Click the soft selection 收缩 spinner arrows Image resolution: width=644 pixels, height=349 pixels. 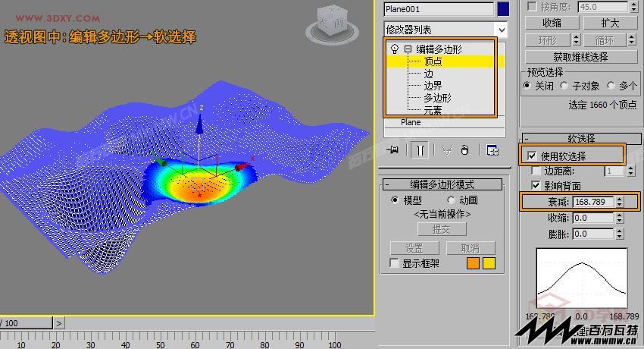[x=620, y=218]
